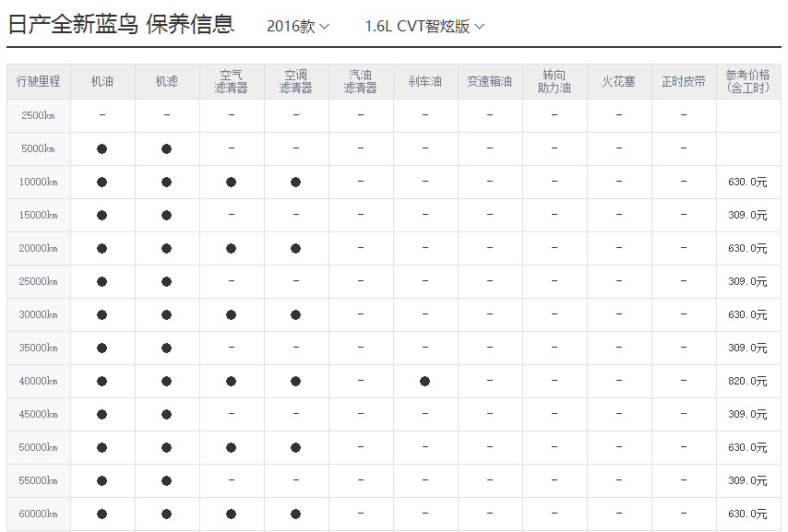
Task: Select air filter dot in 10000km row
Action: [x=231, y=182]
